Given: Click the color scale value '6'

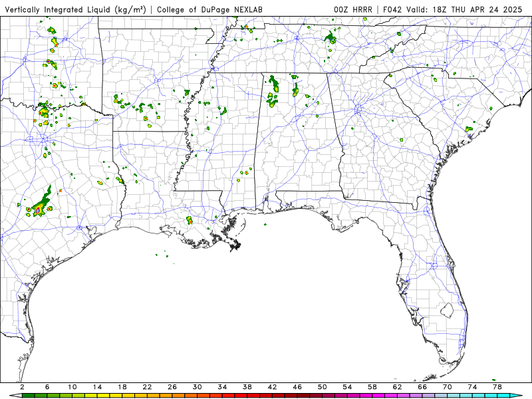Looking at the screenshot, I should click(47, 387).
